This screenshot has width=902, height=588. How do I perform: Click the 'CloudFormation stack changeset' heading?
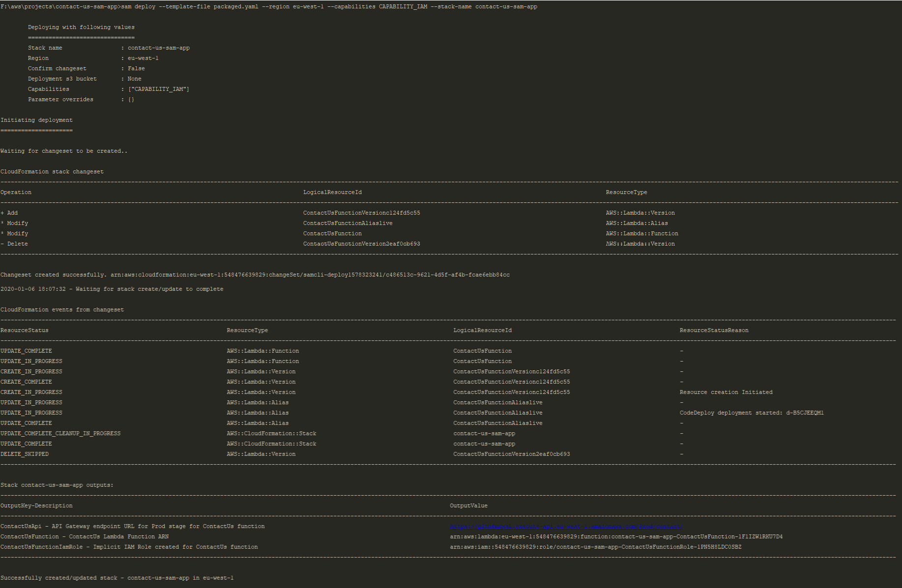pos(52,172)
